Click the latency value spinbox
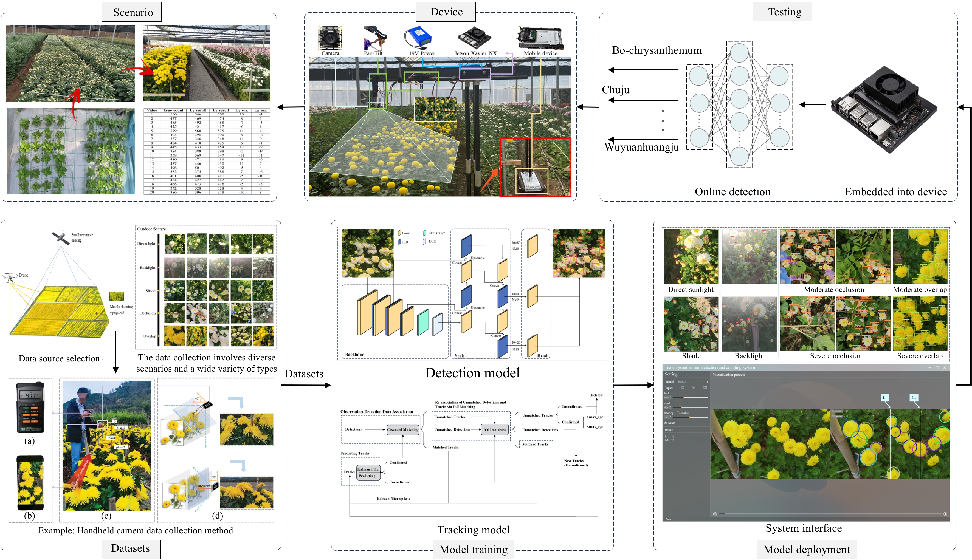Viewport: 972px width, 560px height. (668, 418)
